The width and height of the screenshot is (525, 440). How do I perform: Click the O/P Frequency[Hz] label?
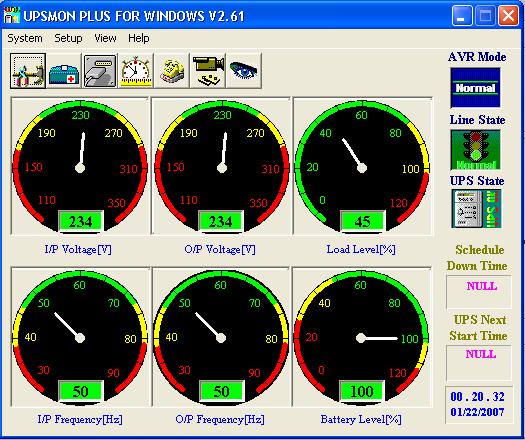tap(220, 419)
